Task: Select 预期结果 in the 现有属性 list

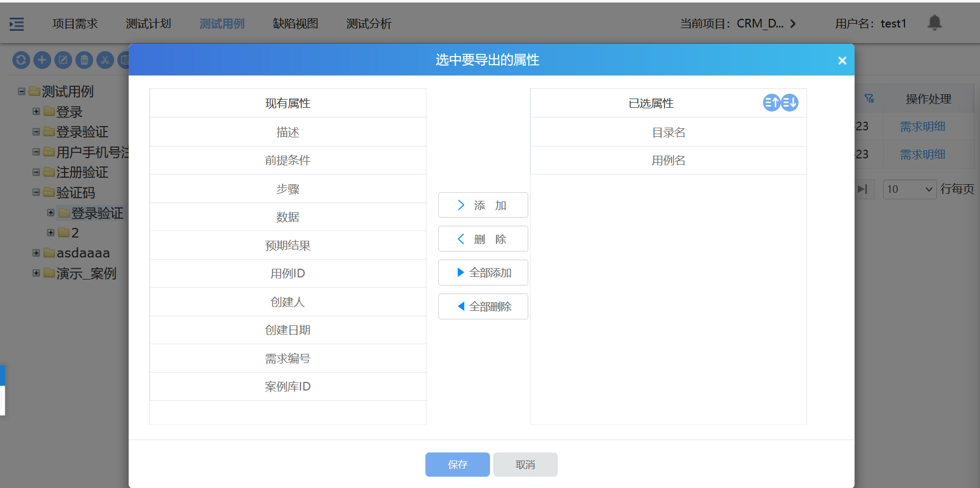Action: [288, 246]
